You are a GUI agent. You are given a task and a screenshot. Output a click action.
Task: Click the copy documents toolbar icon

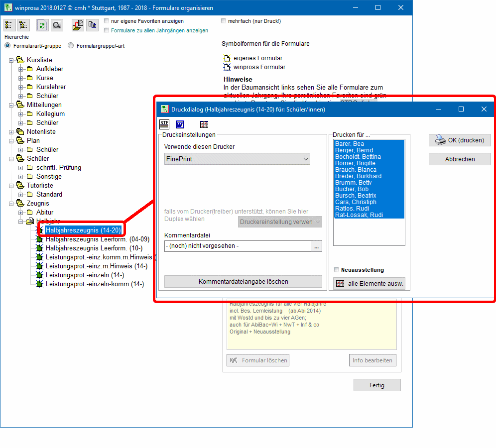92,25
